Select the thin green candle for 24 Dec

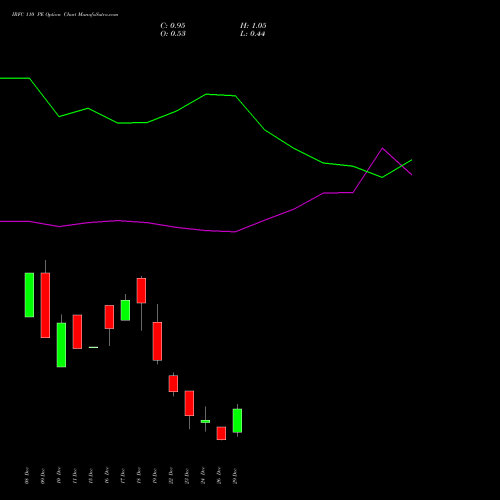[205, 421]
